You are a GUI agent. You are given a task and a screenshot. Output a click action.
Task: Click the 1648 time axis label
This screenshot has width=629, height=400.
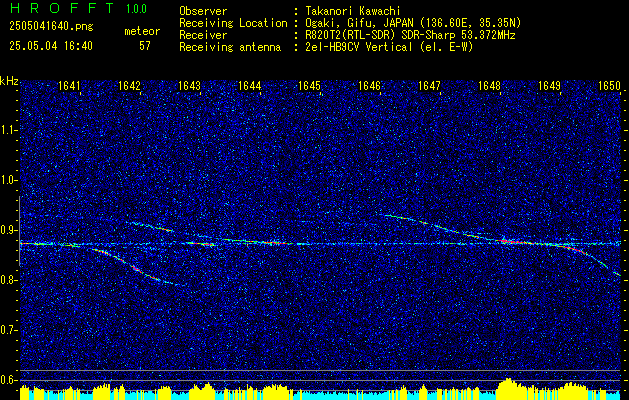tap(489, 86)
